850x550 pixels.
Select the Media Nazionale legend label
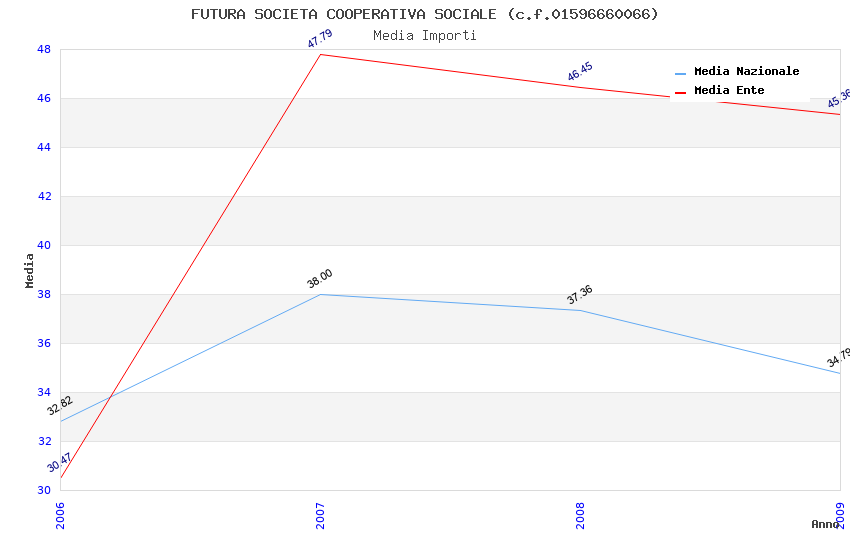(746, 72)
